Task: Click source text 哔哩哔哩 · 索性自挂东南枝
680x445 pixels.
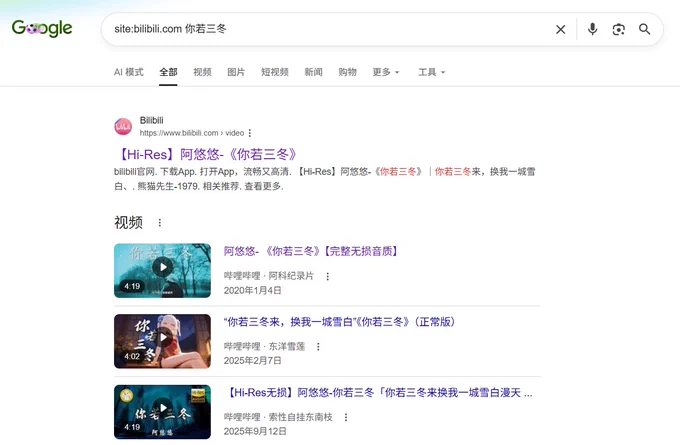Action: (278, 417)
